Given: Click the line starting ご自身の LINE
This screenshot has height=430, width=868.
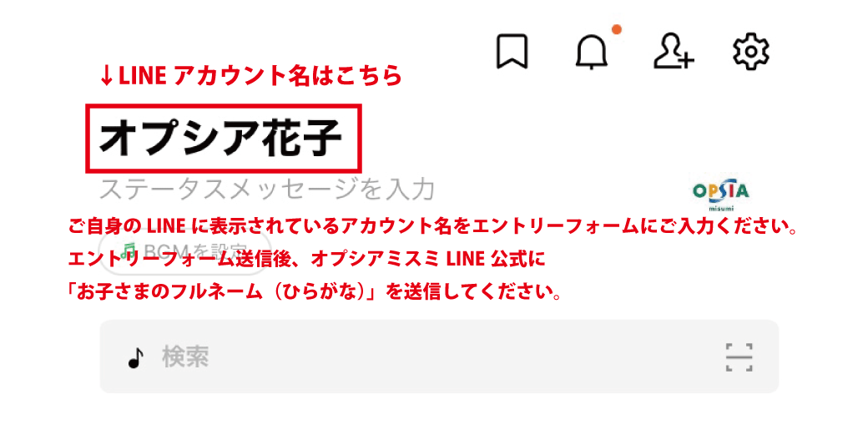Looking at the screenshot, I should (x=432, y=228).
